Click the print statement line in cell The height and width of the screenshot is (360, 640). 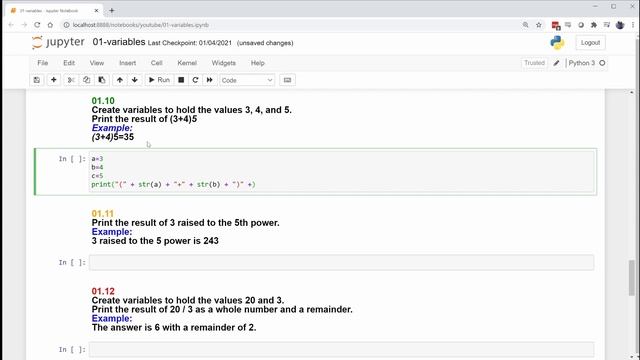(x=173, y=184)
